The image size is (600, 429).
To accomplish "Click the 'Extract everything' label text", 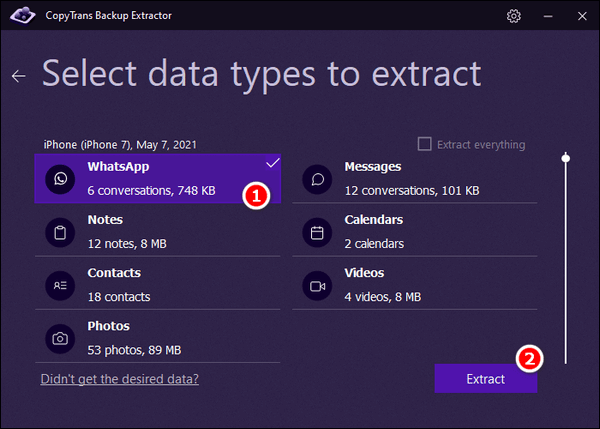I will (x=481, y=145).
